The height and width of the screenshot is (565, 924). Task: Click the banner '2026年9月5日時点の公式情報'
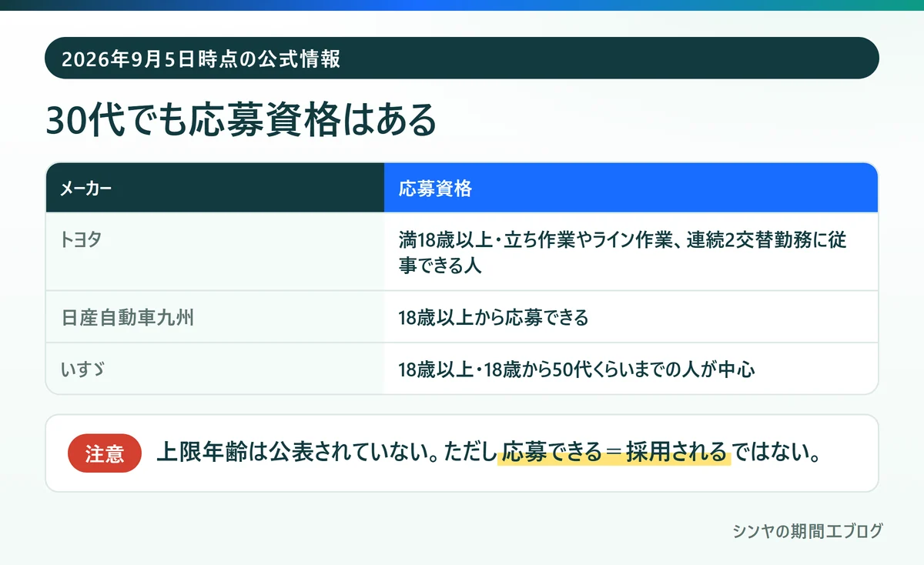[462, 58]
